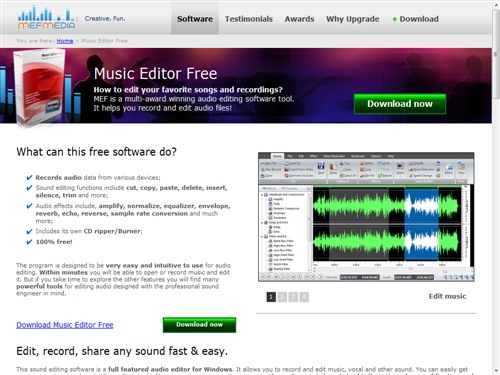The image size is (500, 375).
Task: Click the green diamond icon beside Download
Action: (x=395, y=19)
